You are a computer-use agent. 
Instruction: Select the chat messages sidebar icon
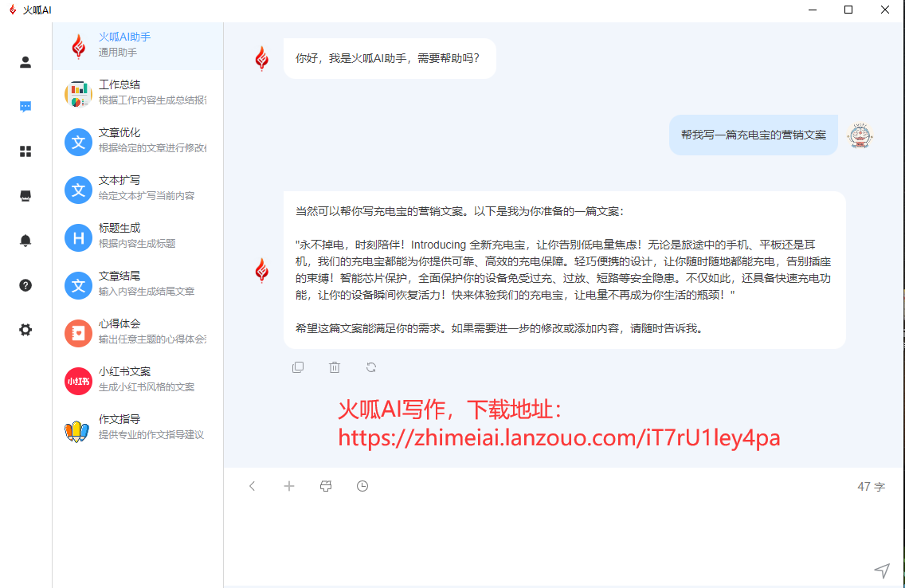pos(25,107)
